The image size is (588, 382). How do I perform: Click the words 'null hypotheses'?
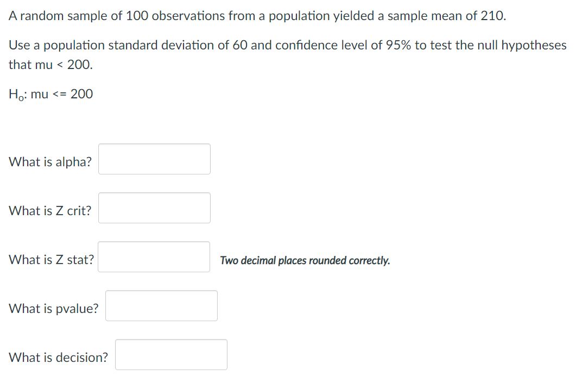pyautogui.click(x=521, y=45)
